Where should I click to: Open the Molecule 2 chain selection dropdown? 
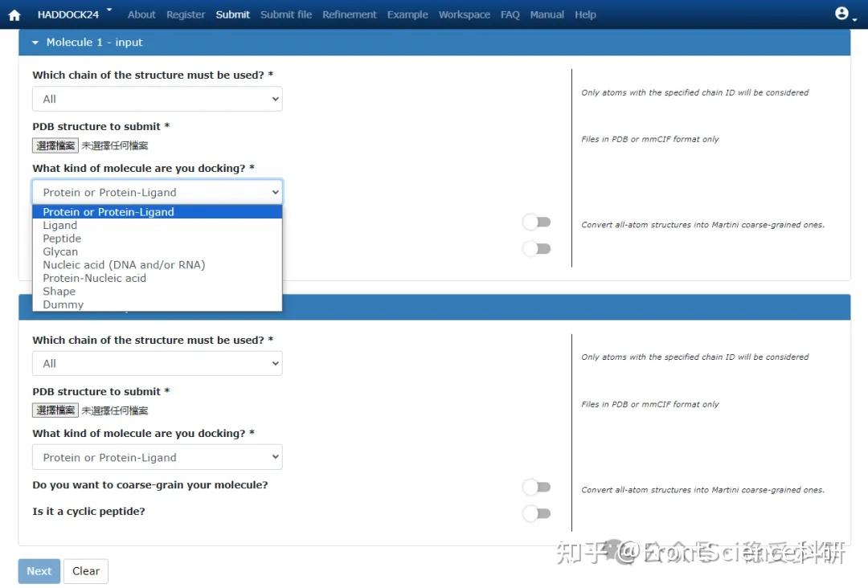[x=157, y=363]
